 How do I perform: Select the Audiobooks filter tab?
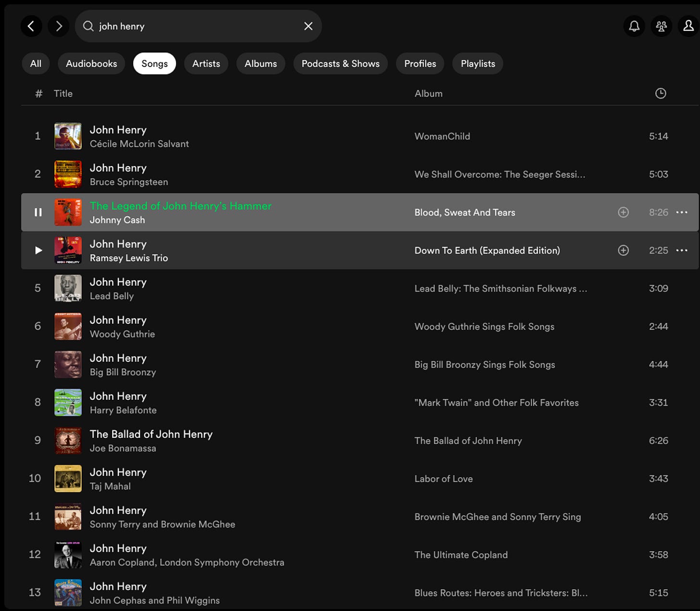[91, 64]
